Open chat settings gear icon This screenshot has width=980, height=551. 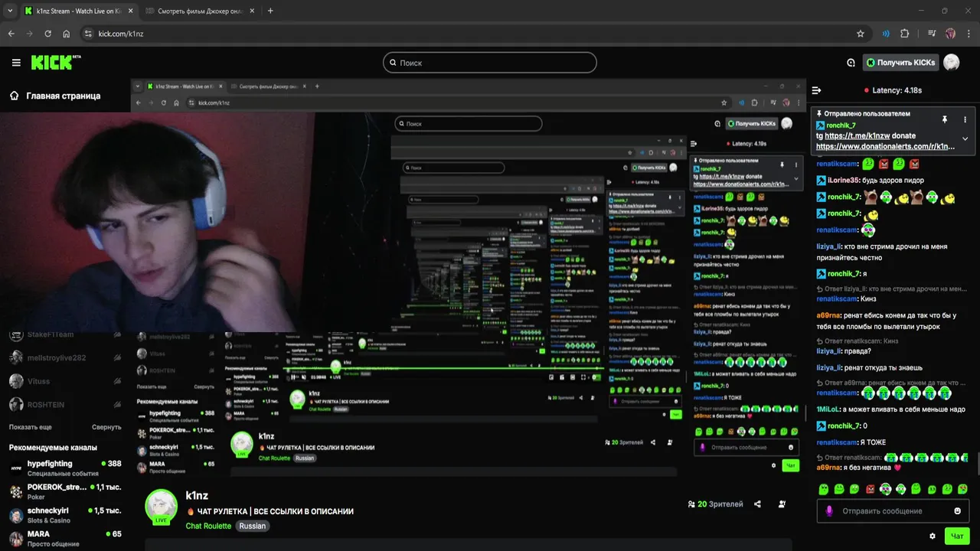pyautogui.click(x=933, y=536)
